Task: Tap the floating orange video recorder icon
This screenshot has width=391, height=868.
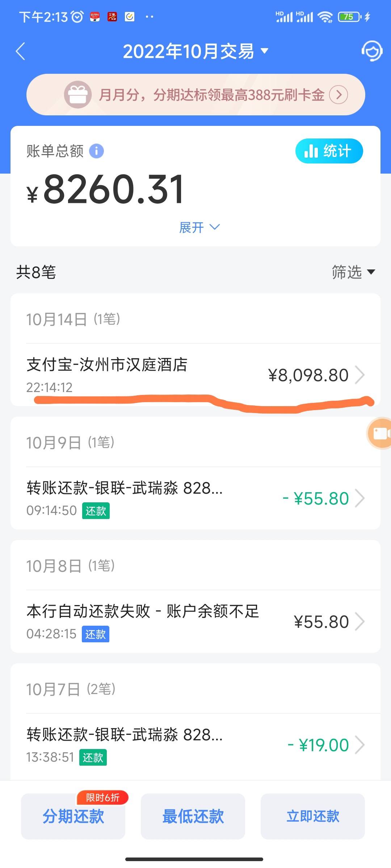Action: point(379,433)
